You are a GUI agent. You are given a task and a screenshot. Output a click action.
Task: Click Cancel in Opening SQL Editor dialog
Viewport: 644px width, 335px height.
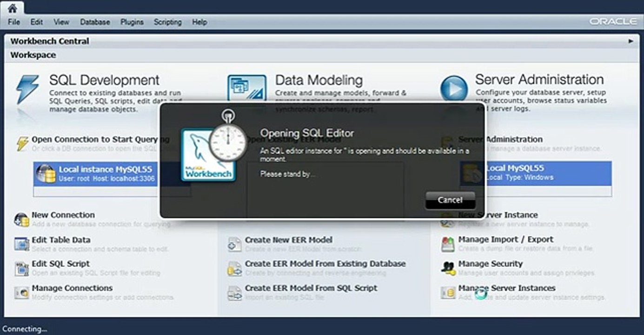click(x=450, y=200)
